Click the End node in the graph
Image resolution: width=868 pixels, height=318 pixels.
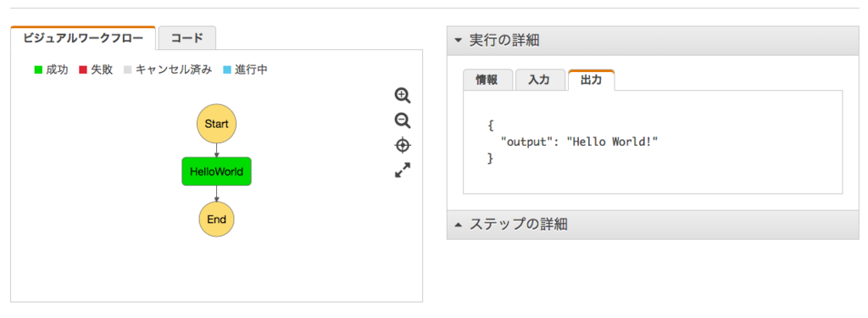pos(216,220)
